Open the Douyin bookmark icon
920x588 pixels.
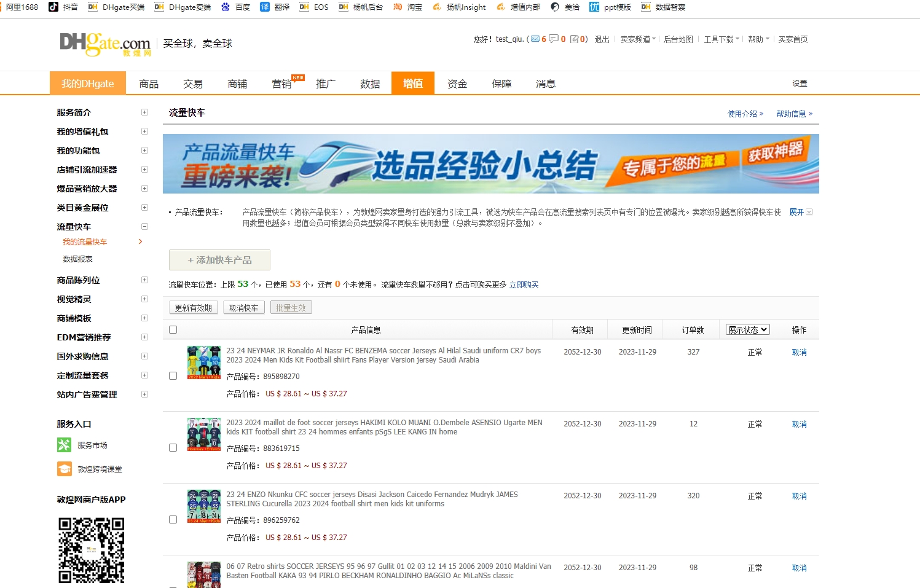pos(53,7)
